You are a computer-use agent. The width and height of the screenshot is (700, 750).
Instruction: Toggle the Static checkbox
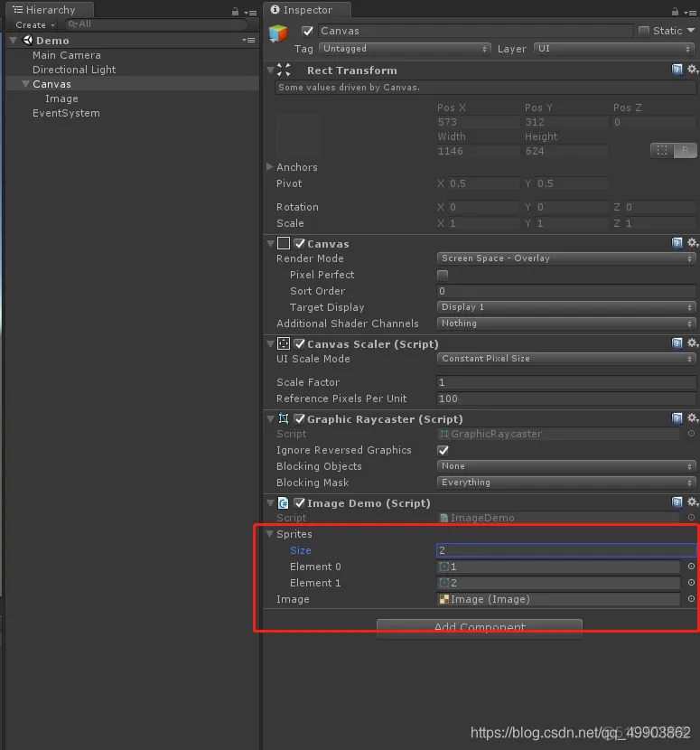coord(644,31)
